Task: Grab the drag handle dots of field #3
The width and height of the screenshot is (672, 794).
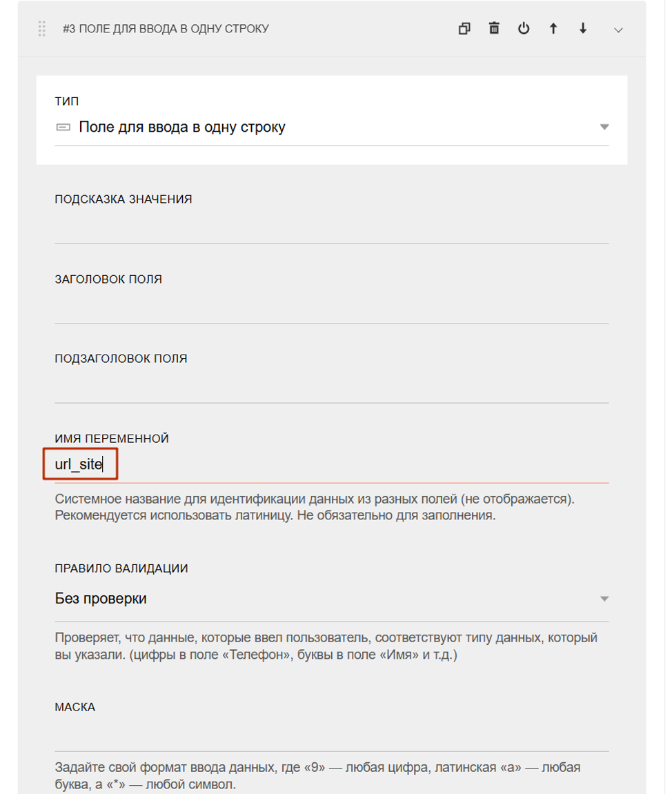Action: click(x=42, y=29)
